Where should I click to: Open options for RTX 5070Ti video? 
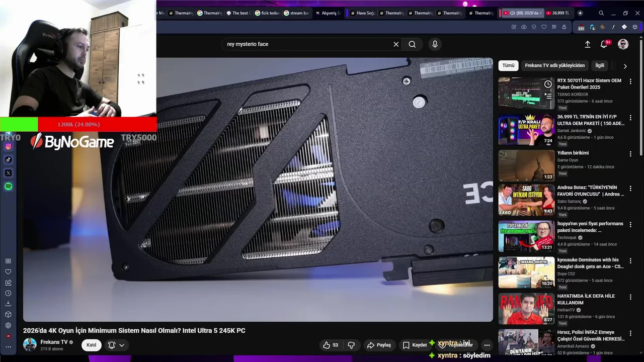pos(630,81)
